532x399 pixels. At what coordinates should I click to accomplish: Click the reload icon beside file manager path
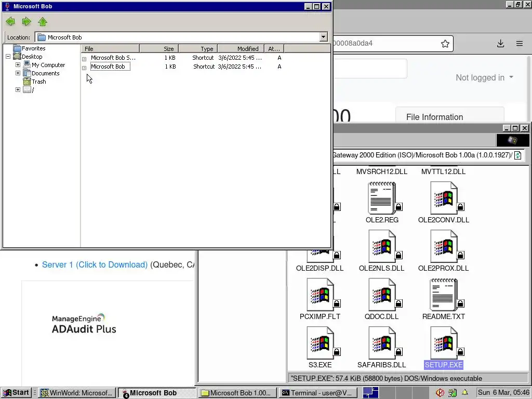click(x=518, y=155)
